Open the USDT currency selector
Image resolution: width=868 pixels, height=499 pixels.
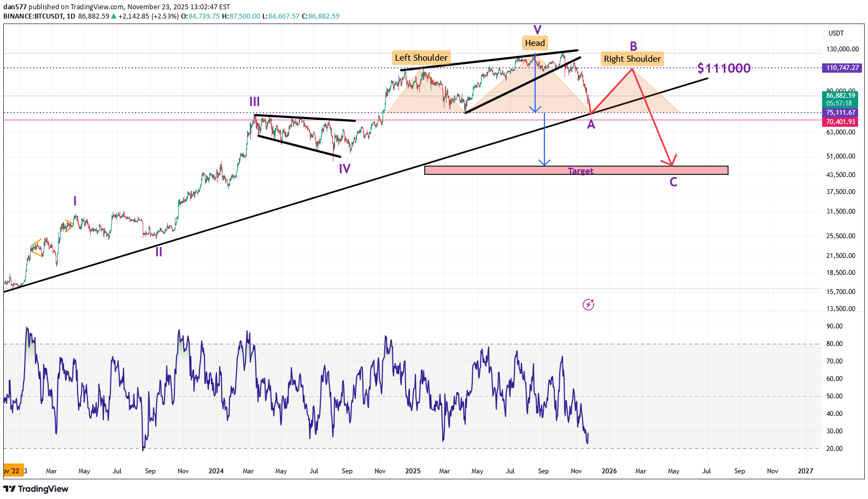coord(836,33)
